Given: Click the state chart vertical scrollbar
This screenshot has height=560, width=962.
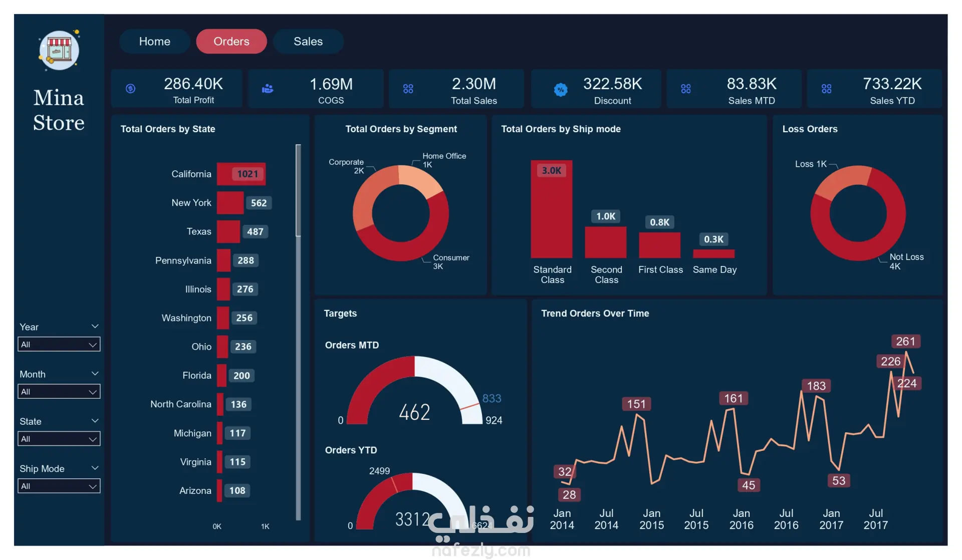Looking at the screenshot, I should point(298,190).
